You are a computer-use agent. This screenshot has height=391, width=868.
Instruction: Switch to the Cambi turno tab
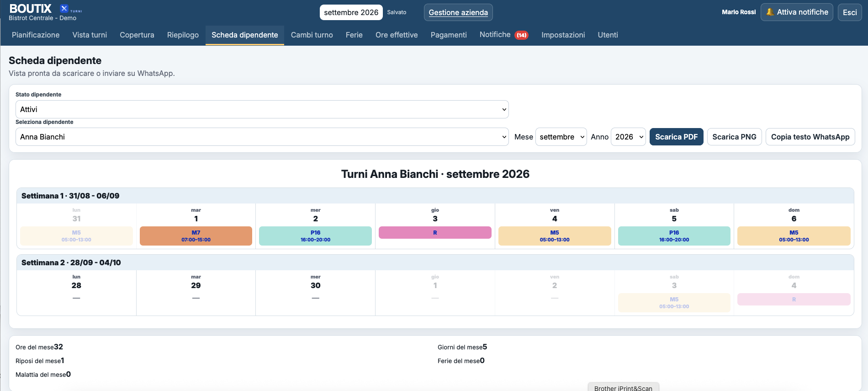tap(312, 35)
